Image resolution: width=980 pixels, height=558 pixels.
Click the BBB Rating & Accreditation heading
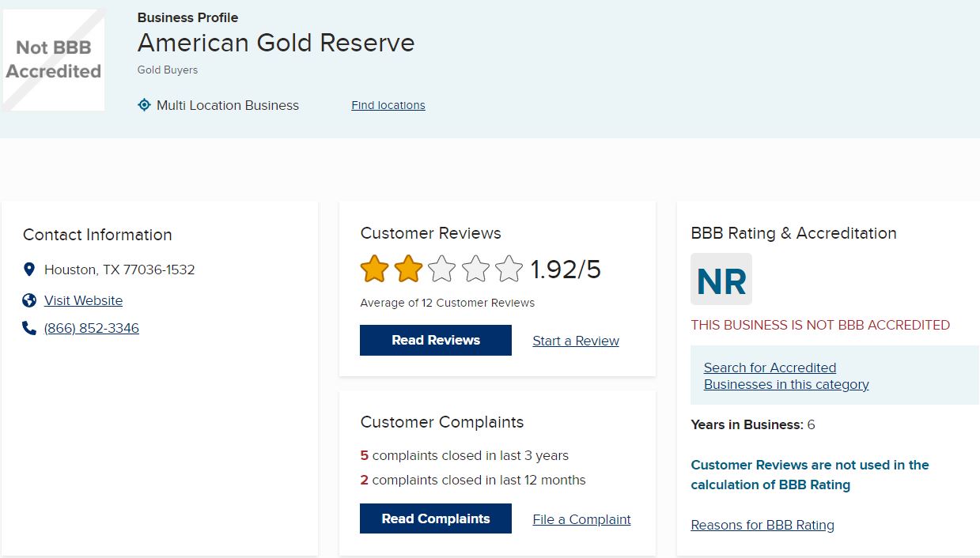pos(793,233)
